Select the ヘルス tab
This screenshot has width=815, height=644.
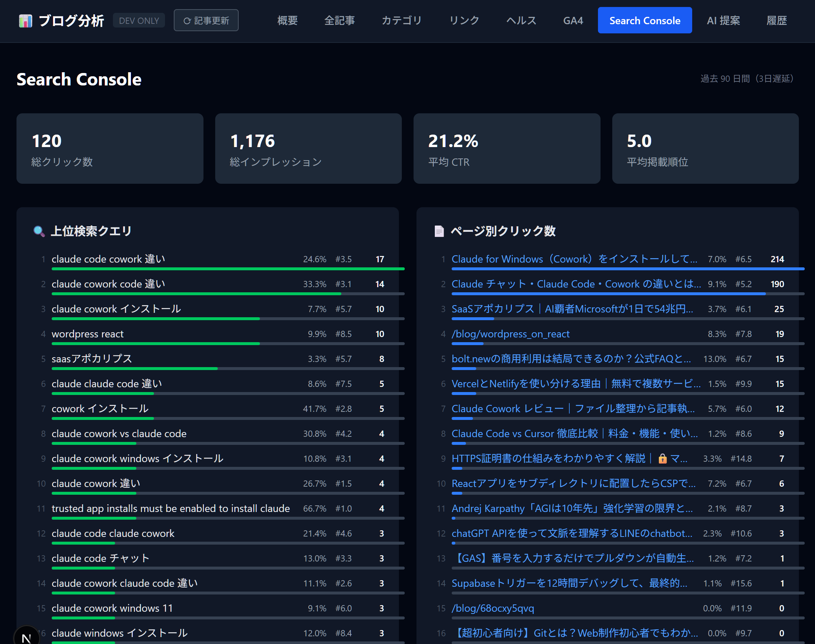coord(521,21)
